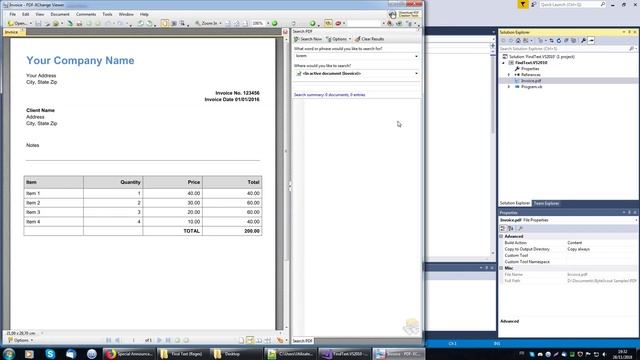Open the Help menu
Viewport: 640px width, 360px height.
pos(144,14)
